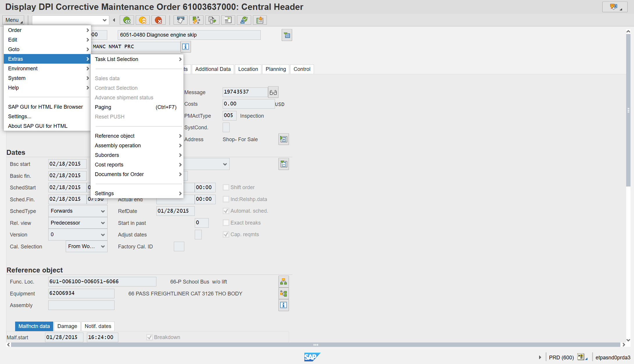Toggle the Shift order checkbox
The image size is (634, 364).
coord(226,187)
